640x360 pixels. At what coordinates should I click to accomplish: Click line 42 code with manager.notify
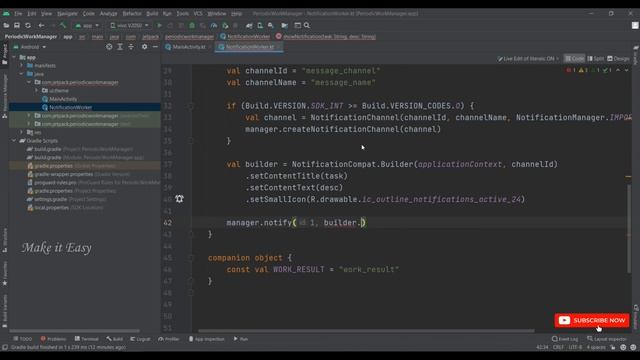(x=296, y=222)
